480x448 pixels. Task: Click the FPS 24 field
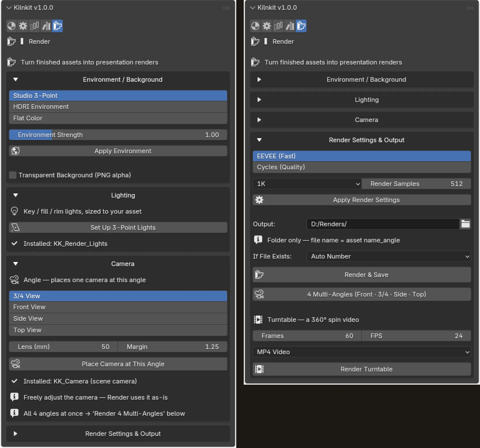[416, 336]
